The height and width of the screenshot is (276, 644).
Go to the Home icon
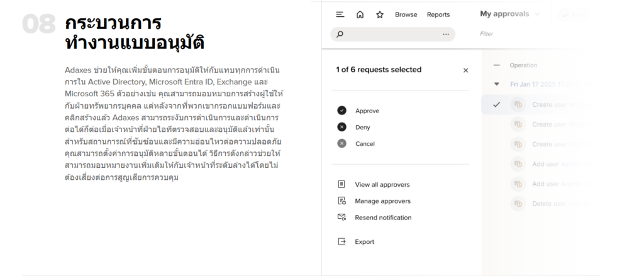360,14
